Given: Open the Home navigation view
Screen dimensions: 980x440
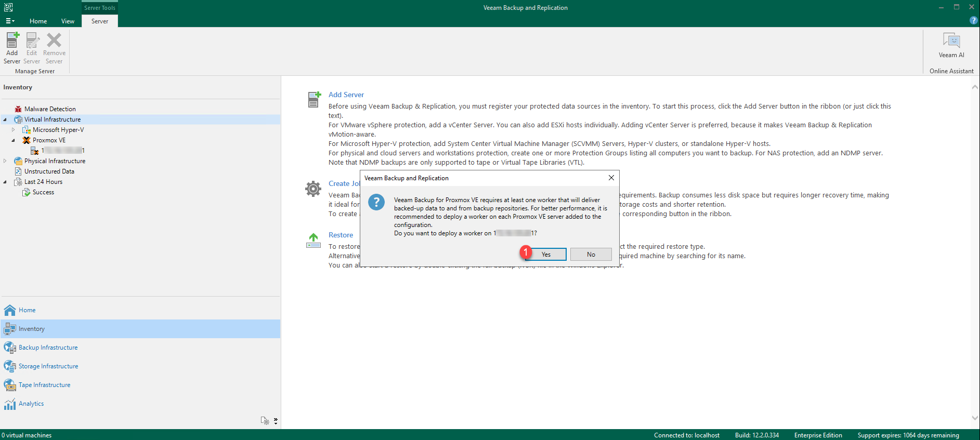Looking at the screenshot, I should 140,310.
